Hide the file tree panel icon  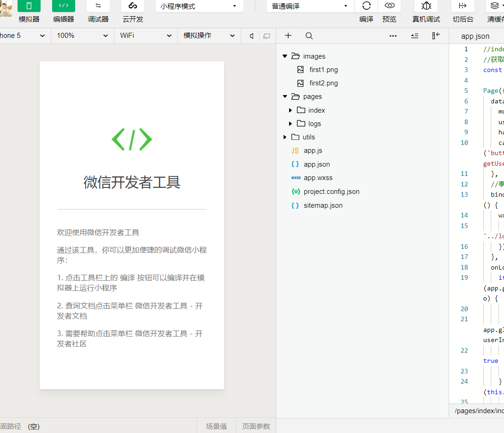[436, 36]
